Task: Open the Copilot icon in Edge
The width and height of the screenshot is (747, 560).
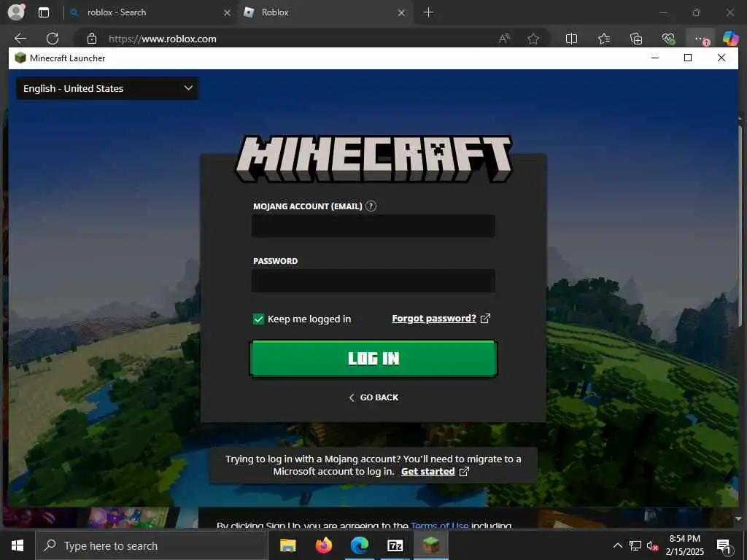Action: coord(730,39)
